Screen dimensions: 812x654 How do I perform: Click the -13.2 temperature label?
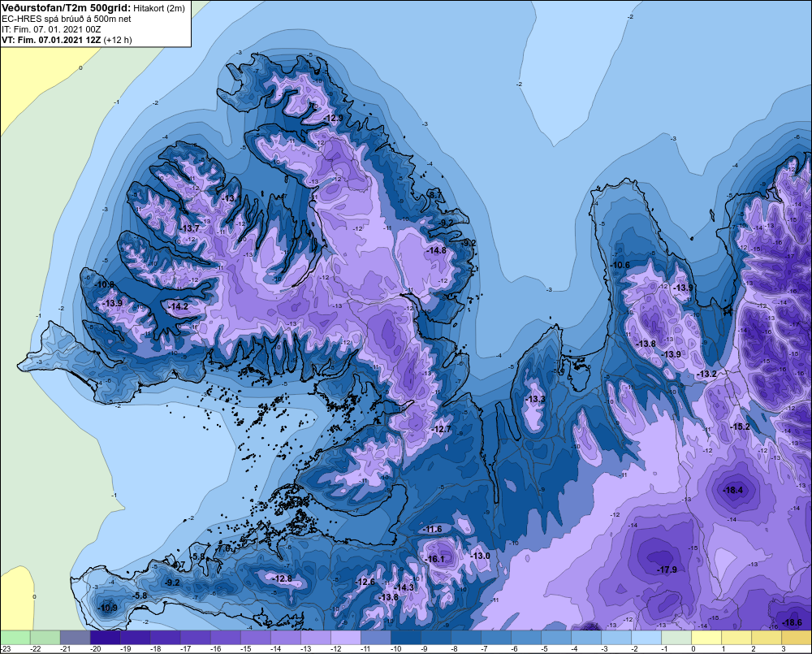[x=707, y=374]
